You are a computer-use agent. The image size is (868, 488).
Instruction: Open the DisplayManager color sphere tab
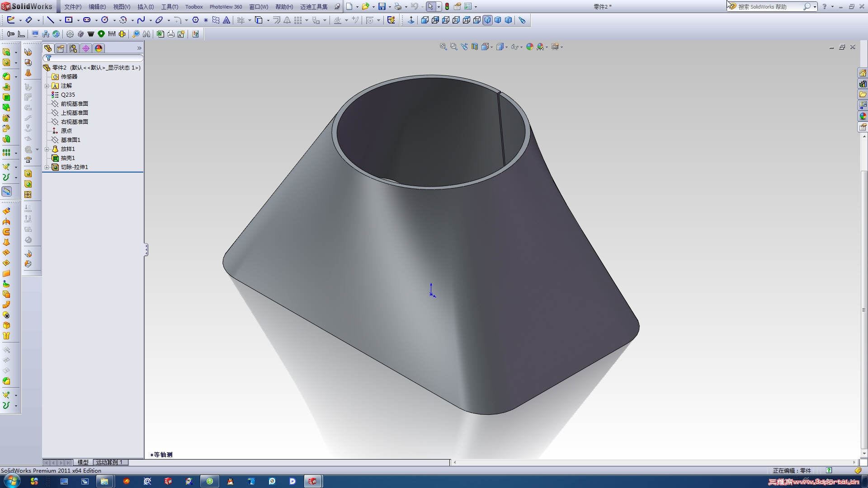coord(99,48)
